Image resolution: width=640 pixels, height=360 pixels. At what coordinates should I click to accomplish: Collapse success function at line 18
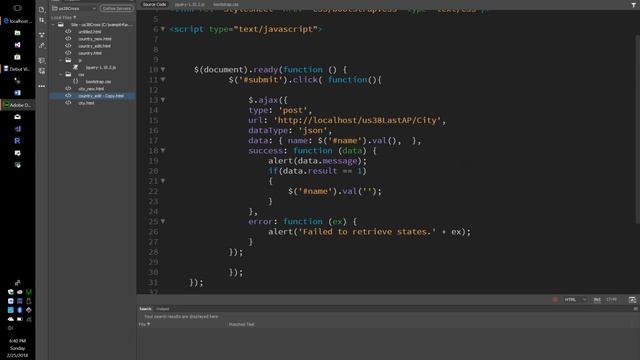pos(163,151)
